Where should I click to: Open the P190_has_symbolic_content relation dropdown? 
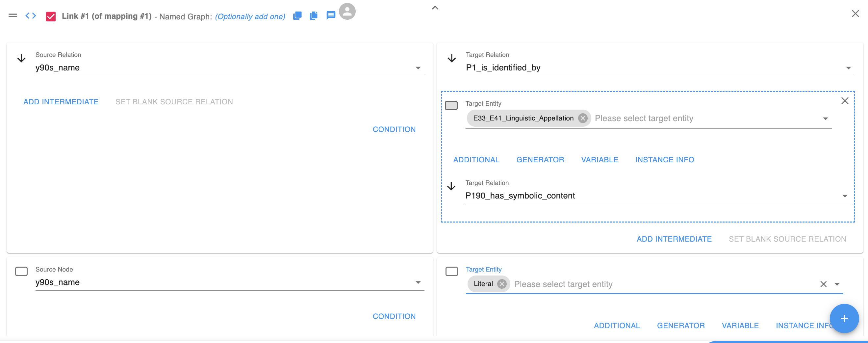844,196
